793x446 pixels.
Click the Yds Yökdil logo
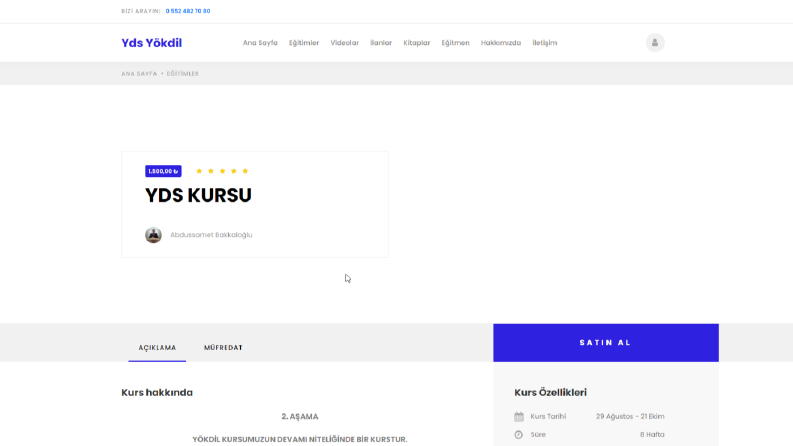pos(152,43)
